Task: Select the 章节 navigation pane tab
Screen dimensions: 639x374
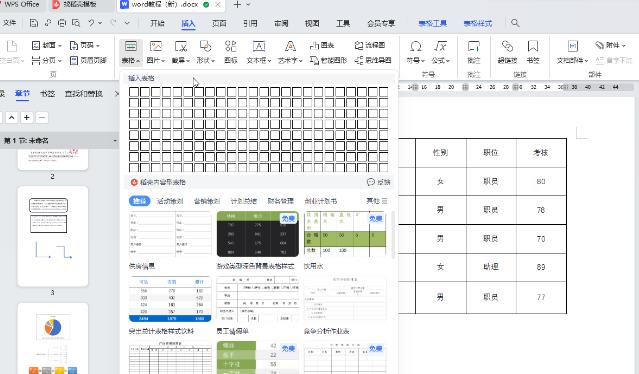Action: pyautogui.click(x=22, y=93)
